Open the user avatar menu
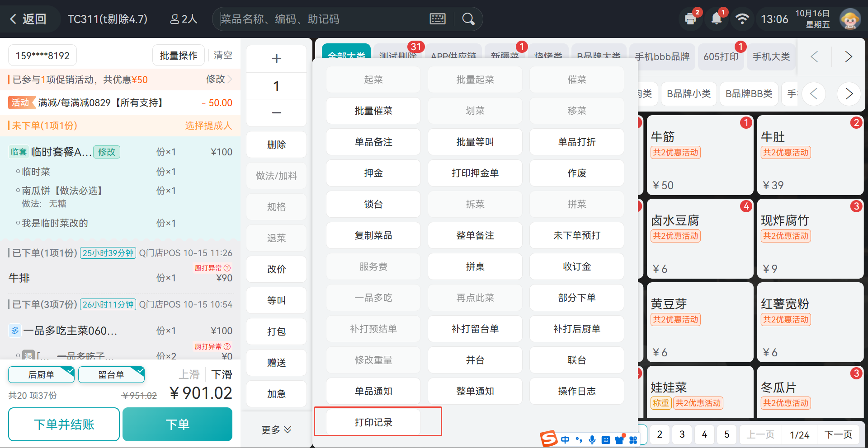This screenshot has width=868, height=448. click(850, 19)
